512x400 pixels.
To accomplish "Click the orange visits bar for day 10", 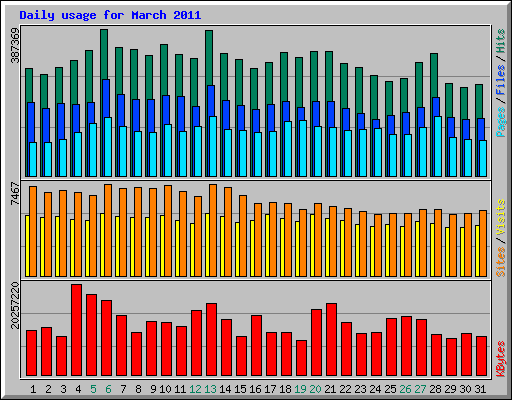I will 168,231.
